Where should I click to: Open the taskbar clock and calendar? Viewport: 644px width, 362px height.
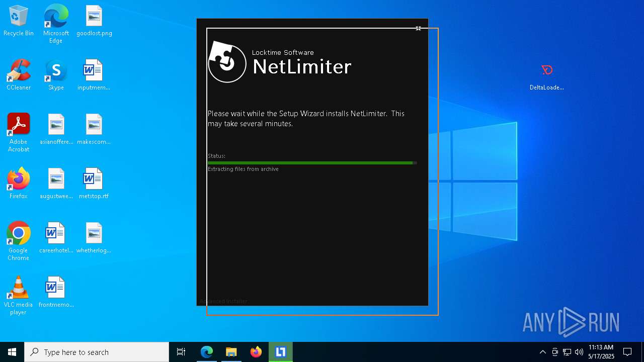click(601, 352)
